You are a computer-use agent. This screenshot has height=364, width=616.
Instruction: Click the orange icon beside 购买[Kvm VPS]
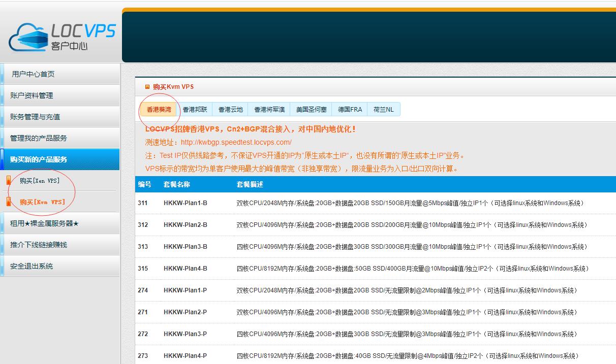coord(9,202)
